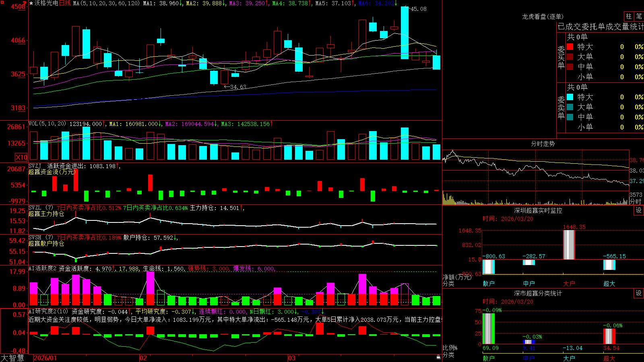Click cyan 特大 swatch in 委卖单
Viewport: 644px width, 362px height.
click(x=570, y=97)
